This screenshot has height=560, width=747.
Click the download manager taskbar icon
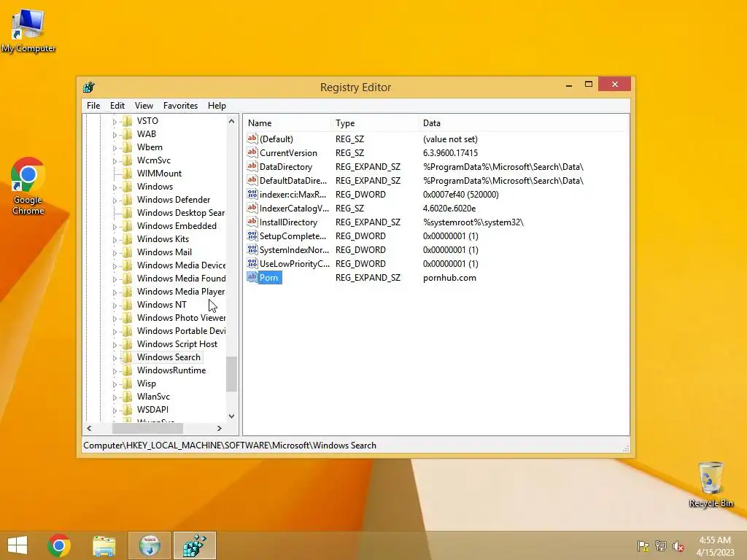[149, 545]
